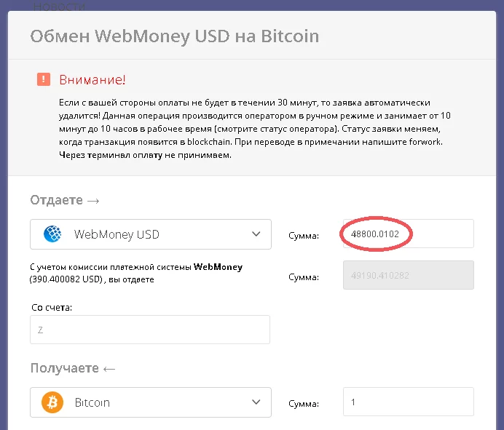Click the orange Bitcoin logo
This screenshot has height=430, width=504.
[52, 402]
